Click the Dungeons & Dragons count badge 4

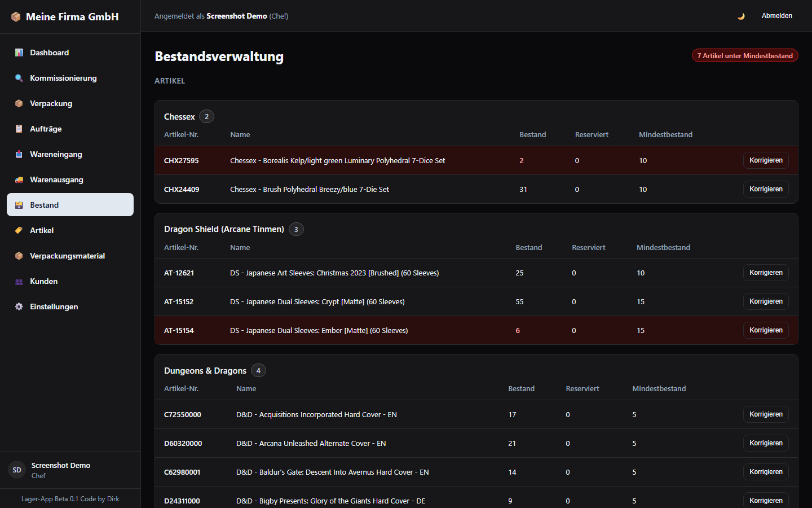tap(258, 370)
